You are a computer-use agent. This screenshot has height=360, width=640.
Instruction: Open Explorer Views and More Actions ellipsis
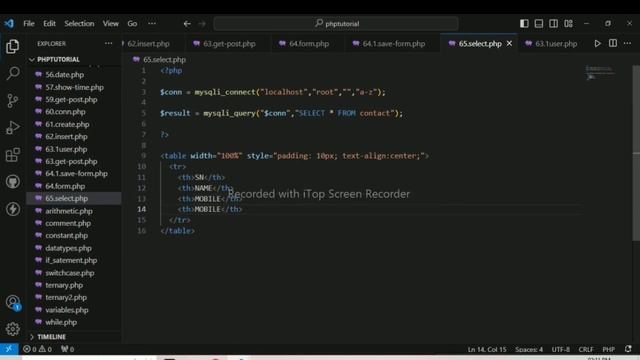tap(108, 43)
